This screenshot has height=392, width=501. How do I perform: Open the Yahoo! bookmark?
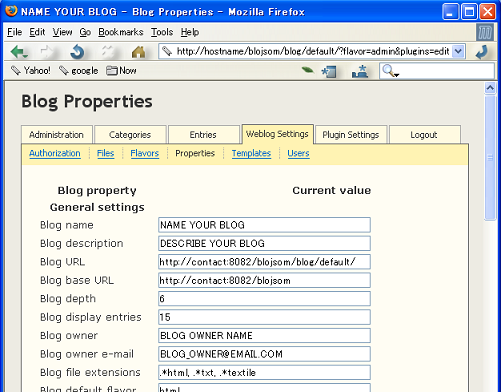point(31,71)
